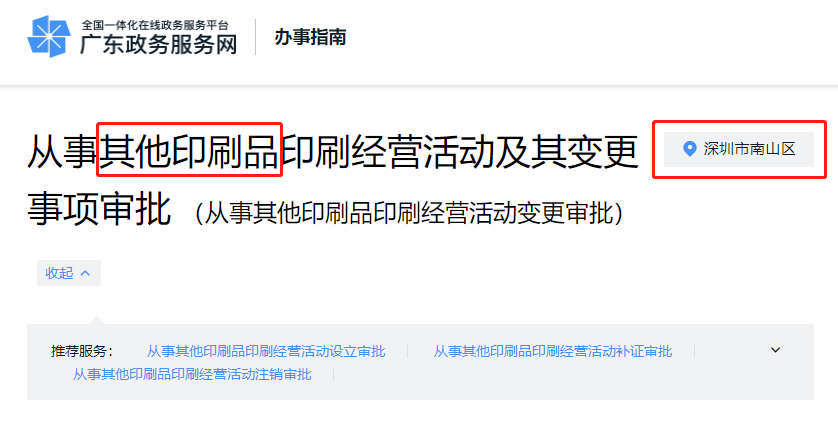
Task: Click the 从事 characters starting the page title
Action: (63, 152)
